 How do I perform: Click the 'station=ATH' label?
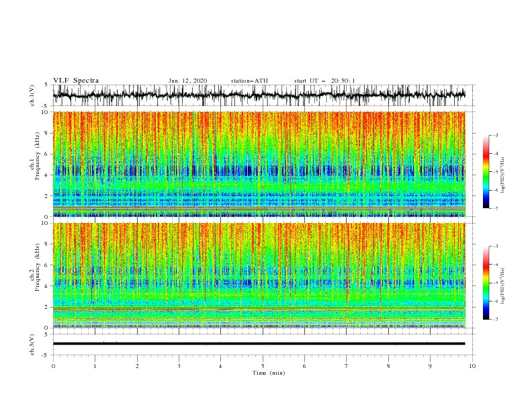(249, 81)
